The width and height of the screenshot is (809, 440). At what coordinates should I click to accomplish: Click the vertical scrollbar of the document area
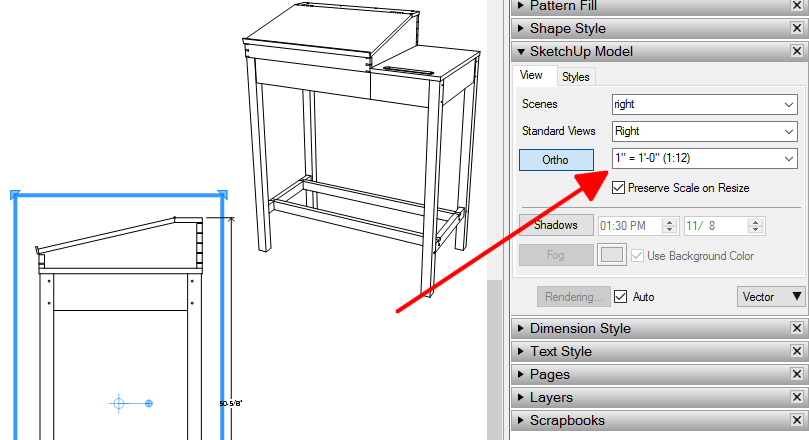pyautogui.click(x=495, y=359)
